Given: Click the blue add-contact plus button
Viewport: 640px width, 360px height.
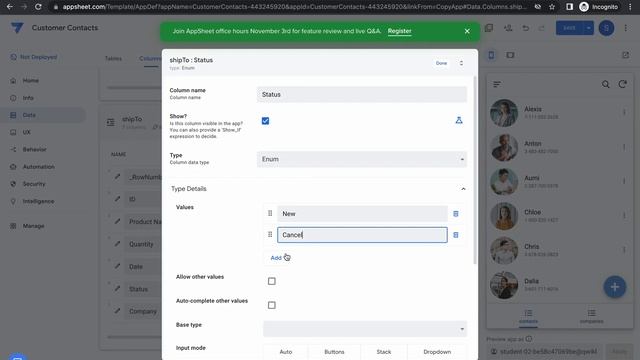Looking at the screenshot, I should point(614,287).
